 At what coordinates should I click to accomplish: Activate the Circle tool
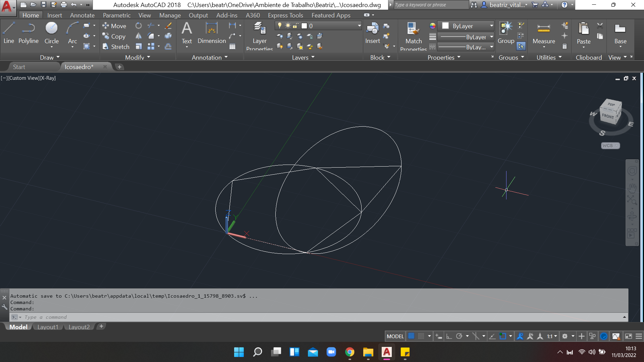[52, 33]
